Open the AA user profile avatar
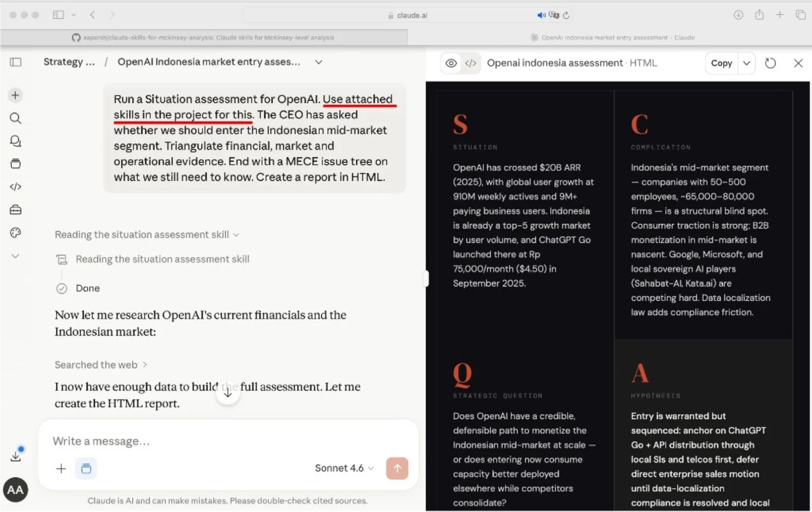The height and width of the screenshot is (512, 812). 15,490
